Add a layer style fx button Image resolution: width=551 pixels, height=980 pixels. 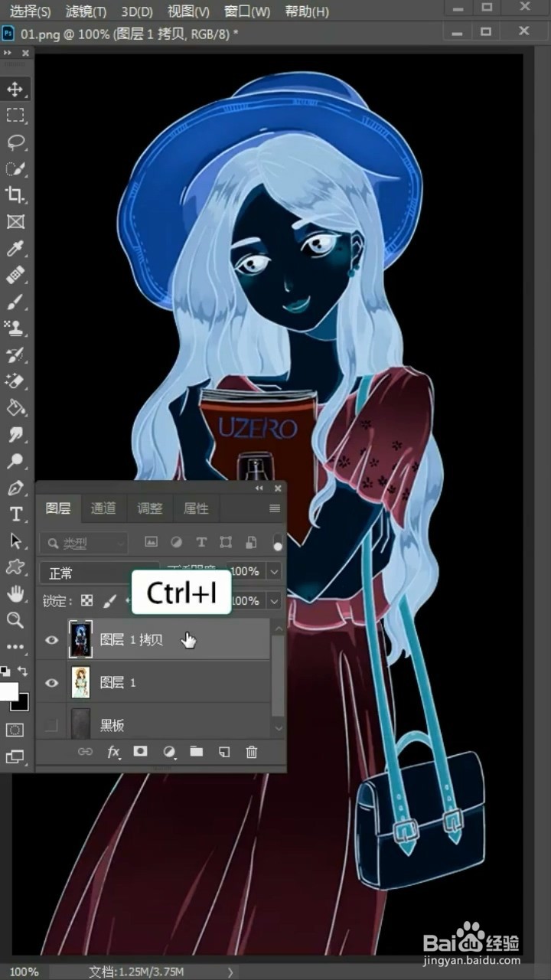113,752
